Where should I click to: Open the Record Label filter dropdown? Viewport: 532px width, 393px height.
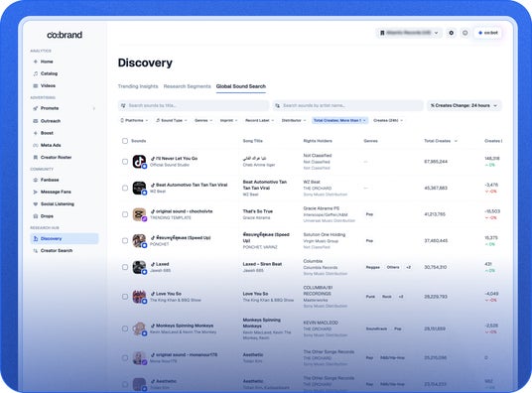pos(260,120)
